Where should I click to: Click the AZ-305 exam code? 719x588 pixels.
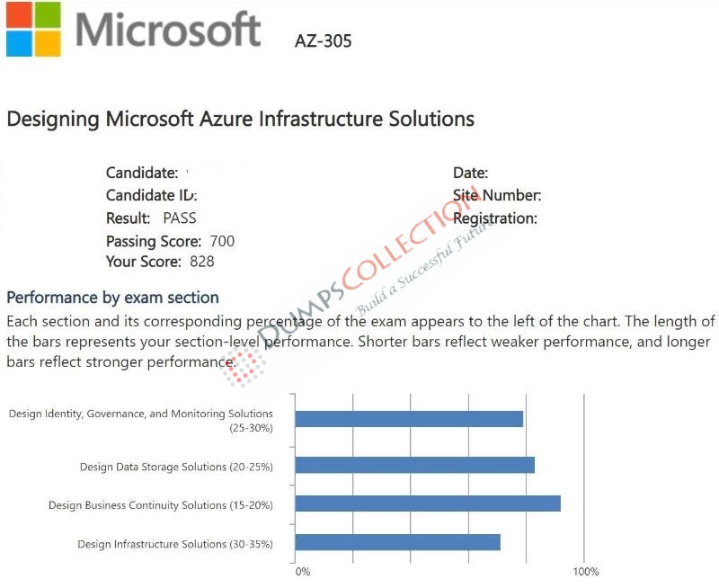[x=324, y=40]
